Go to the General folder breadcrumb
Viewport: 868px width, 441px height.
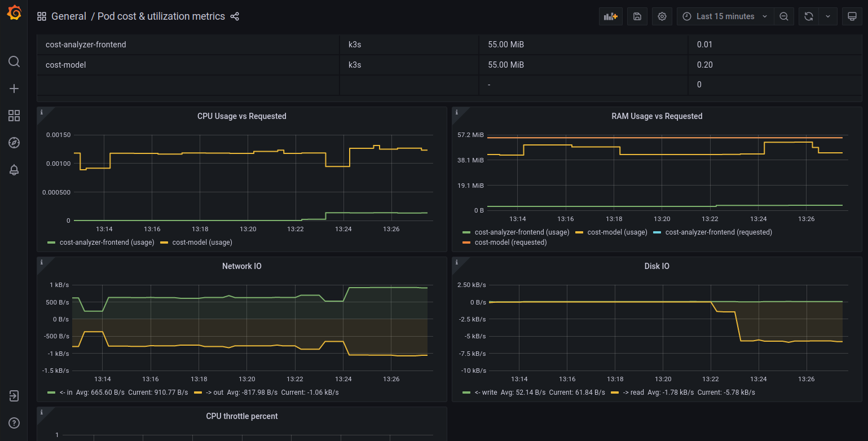pos(69,16)
